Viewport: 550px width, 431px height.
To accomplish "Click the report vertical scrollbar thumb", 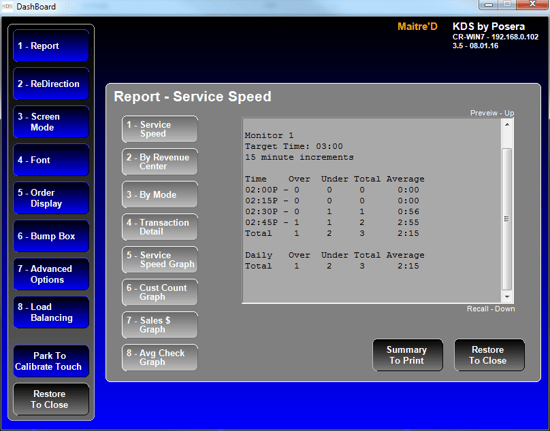I will [x=507, y=219].
